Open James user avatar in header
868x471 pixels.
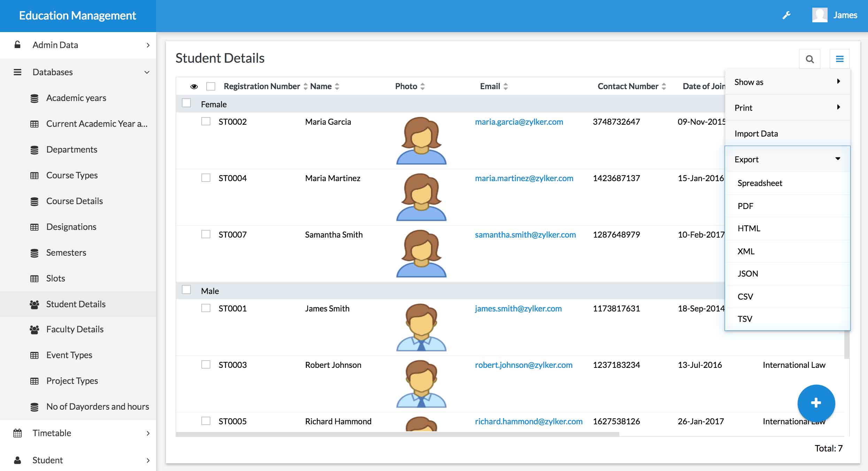pos(820,15)
